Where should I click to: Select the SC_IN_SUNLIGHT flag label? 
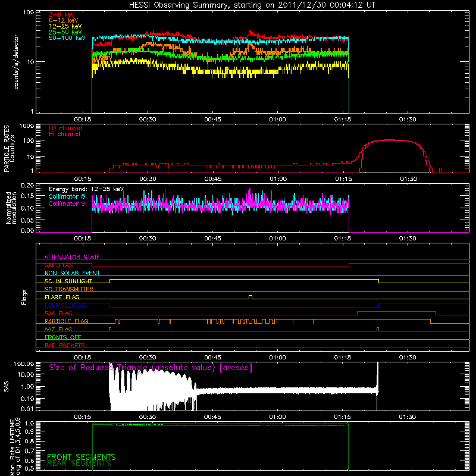[x=68, y=281]
